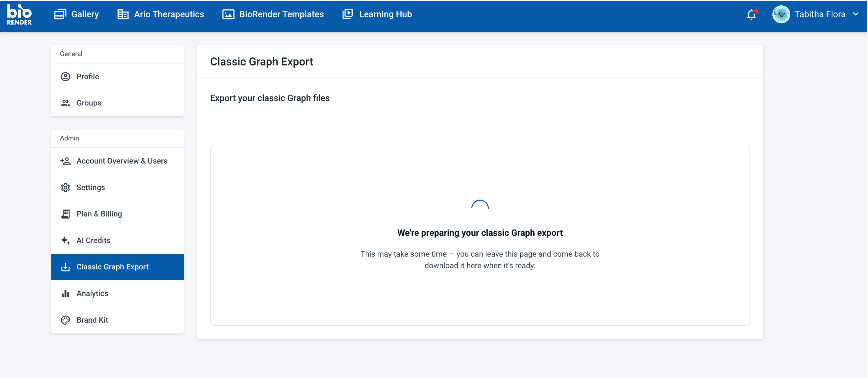868x378 pixels.
Task: Click the Plan & Billing receipt icon
Action: [x=65, y=214]
